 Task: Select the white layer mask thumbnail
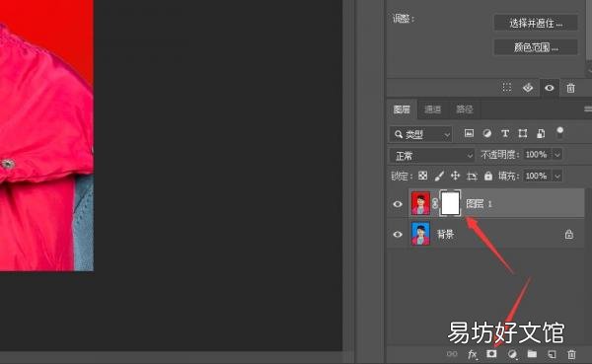tap(450, 203)
